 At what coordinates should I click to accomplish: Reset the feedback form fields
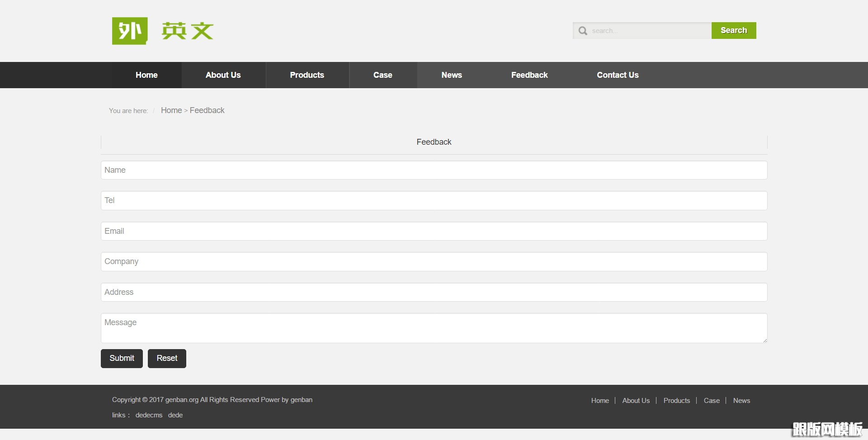coord(167,358)
